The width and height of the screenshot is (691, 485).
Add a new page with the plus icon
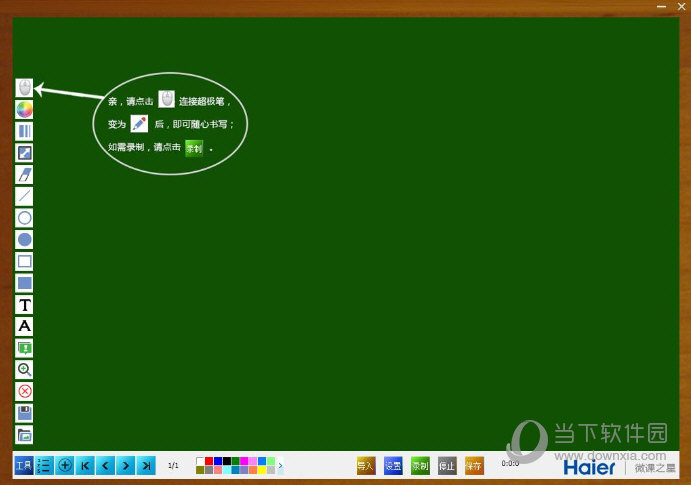tap(65, 465)
